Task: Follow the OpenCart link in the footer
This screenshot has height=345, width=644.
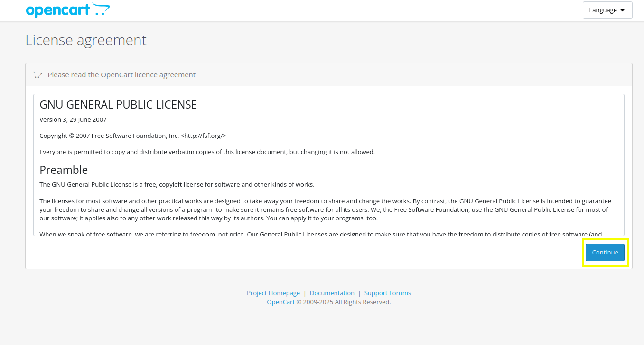Action: [280, 302]
